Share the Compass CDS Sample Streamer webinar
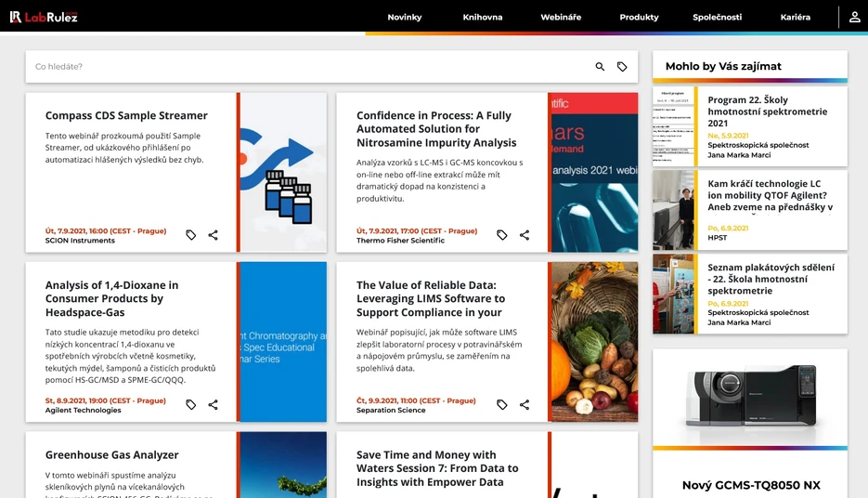The height and width of the screenshot is (498, 868). 214,235
